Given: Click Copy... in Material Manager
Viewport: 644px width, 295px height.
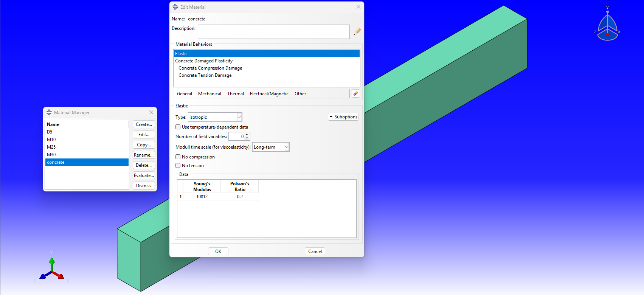Looking at the screenshot, I should tap(144, 145).
